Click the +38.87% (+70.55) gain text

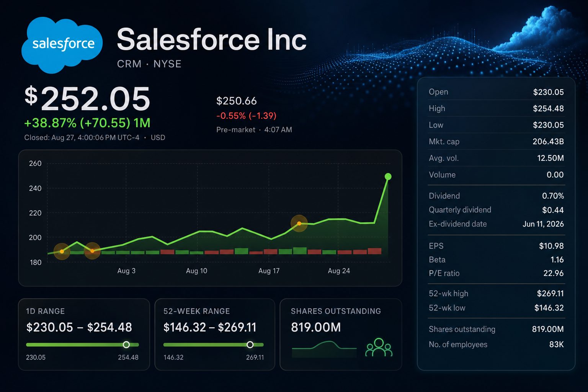point(77,123)
